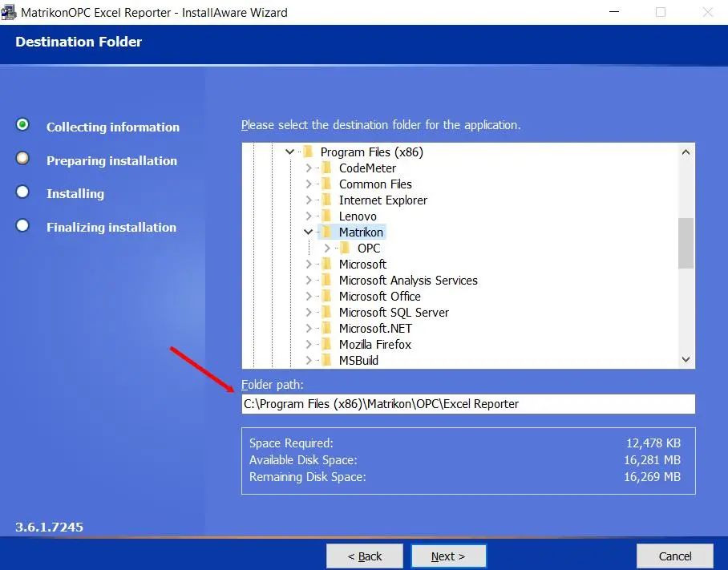Click the 16,269 MB remaining disk space value
The width and height of the screenshot is (728, 570).
[x=652, y=477]
